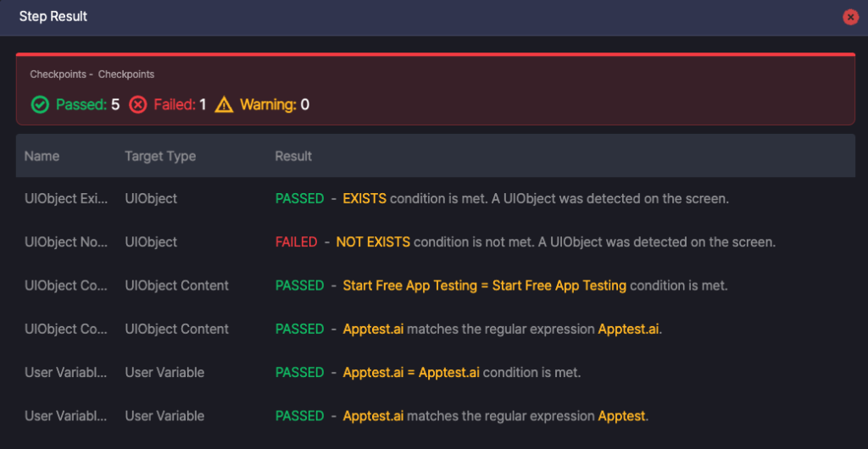The width and height of the screenshot is (868, 449).
Task: Close the Step Result dialog
Action: [850, 17]
